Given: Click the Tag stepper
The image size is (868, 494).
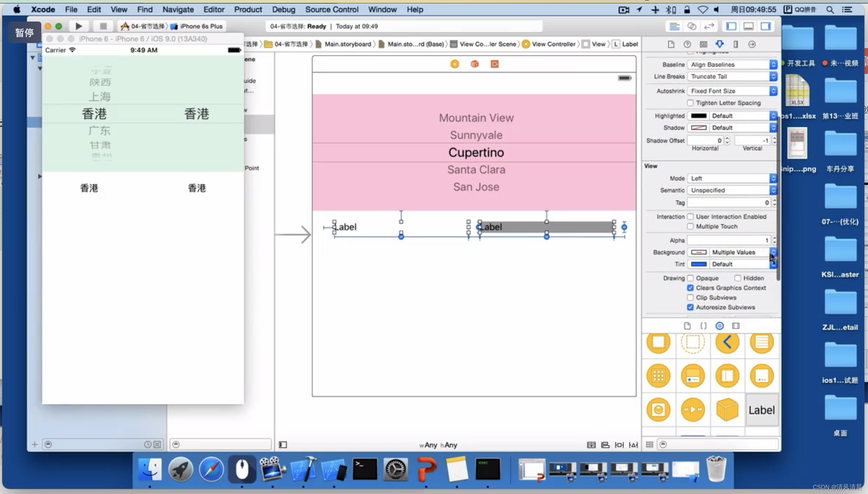Looking at the screenshot, I should (775, 203).
